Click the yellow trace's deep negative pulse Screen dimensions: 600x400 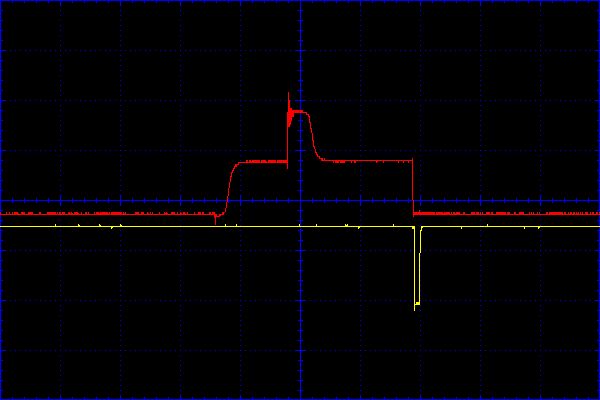(417, 268)
